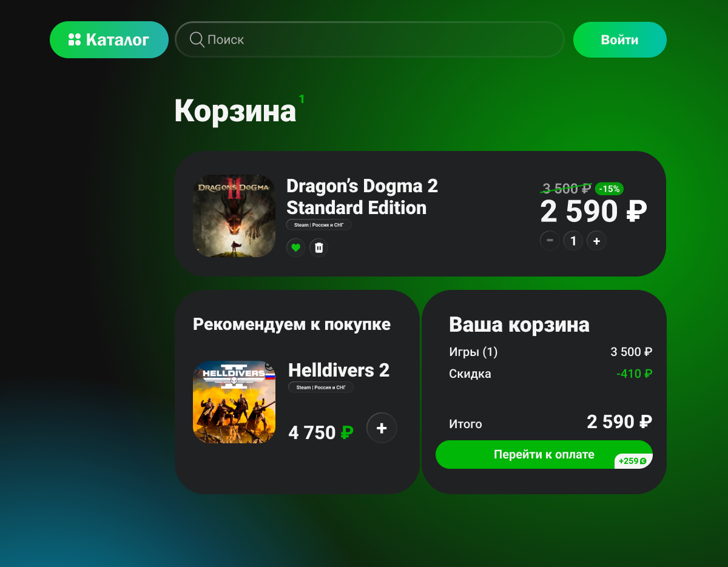Click the Войти login button

click(x=619, y=40)
